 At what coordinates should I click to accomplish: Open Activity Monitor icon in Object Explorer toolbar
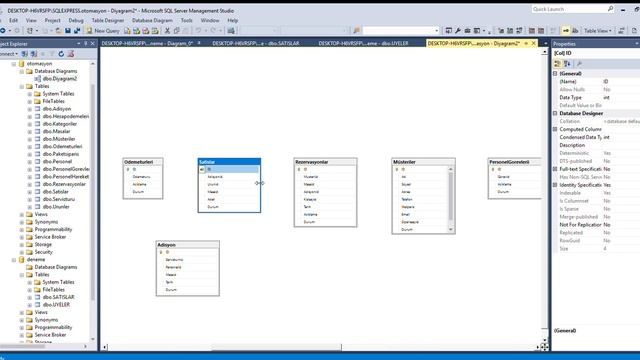[x=71, y=54]
